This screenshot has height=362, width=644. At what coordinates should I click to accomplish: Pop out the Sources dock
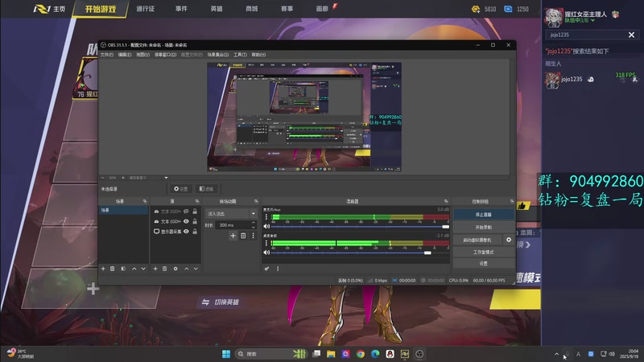pyautogui.click(x=197, y=201)
